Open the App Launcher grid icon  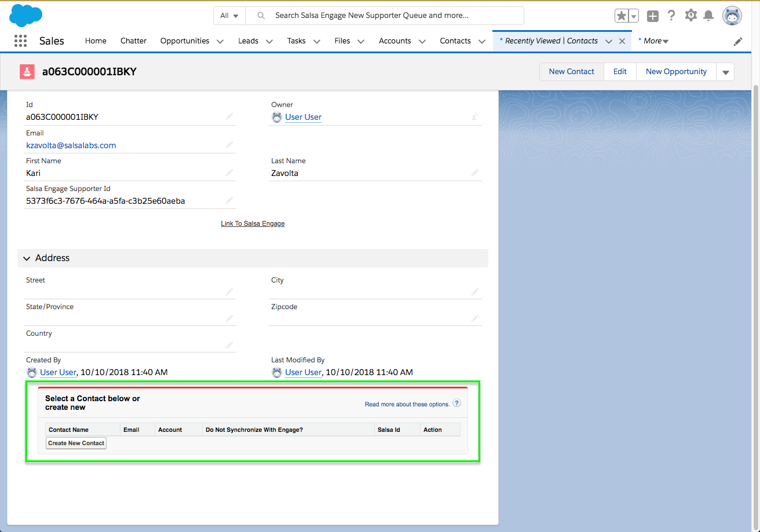[20, 41]
